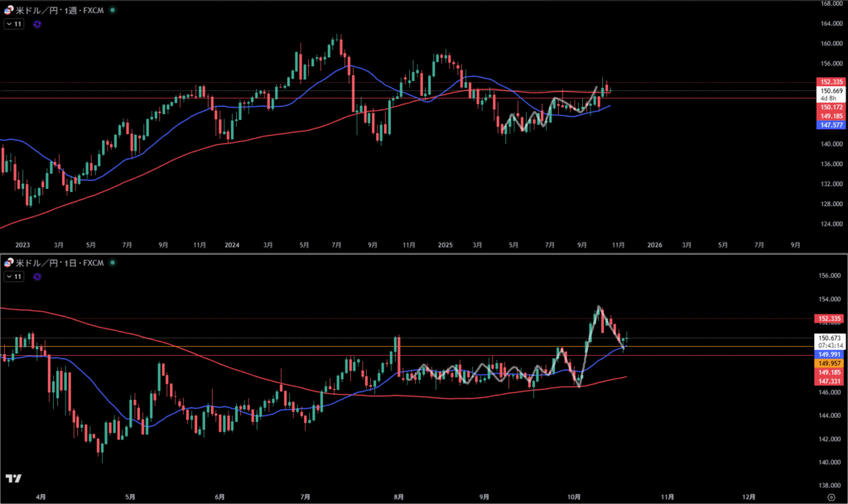The image size is (848, 504).
Task: Click the orange 149.957 price label on daily chart
Action: 831,363
